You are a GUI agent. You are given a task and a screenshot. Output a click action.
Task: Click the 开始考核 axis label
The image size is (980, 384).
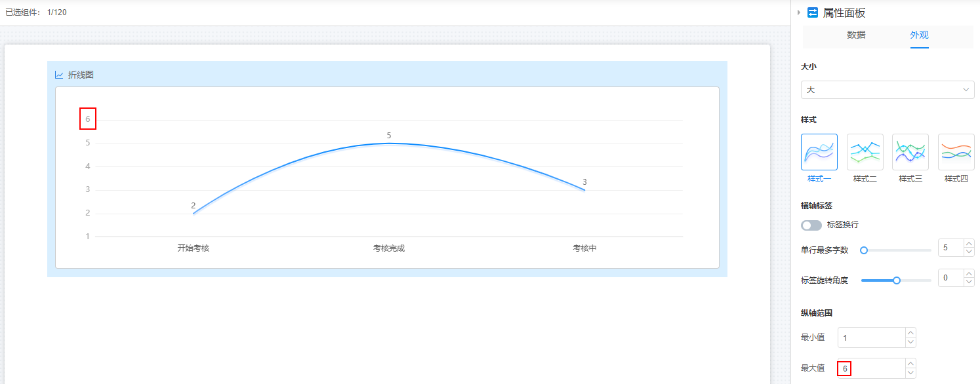click(193, 248)
